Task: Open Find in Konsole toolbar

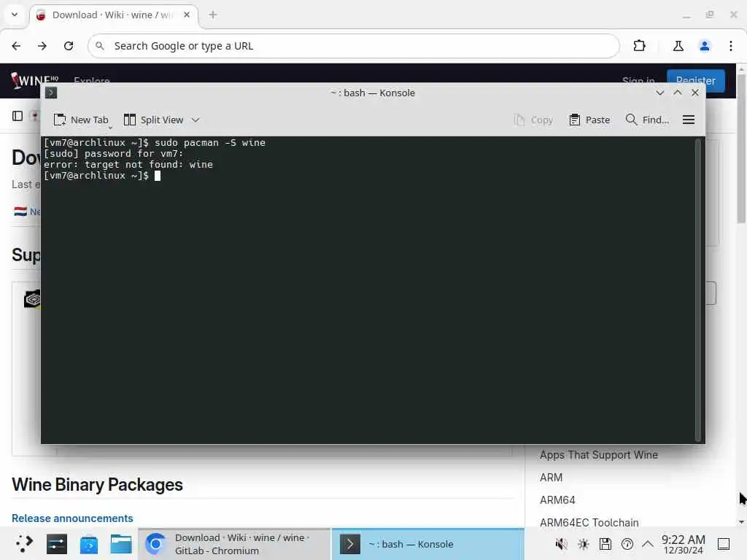Action: [x=647, y=120]
